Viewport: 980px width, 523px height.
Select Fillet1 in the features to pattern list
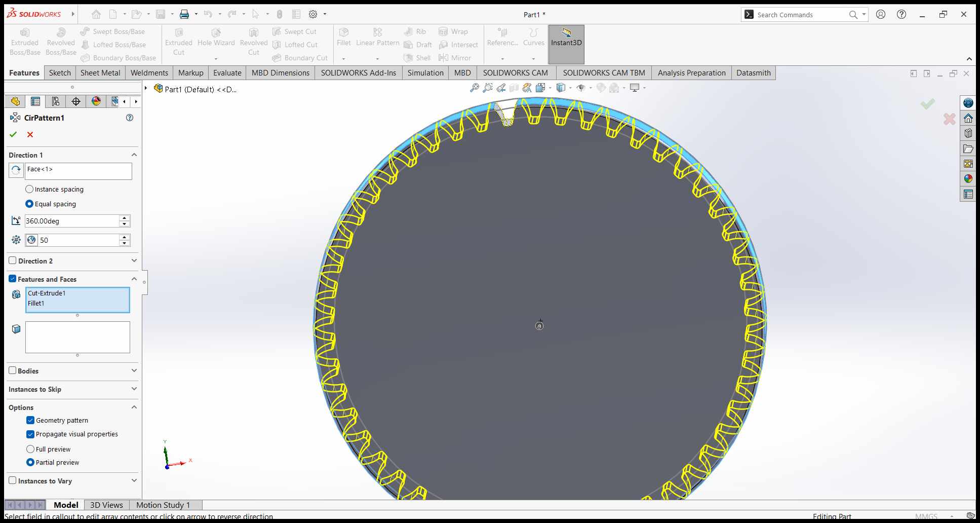36,303
